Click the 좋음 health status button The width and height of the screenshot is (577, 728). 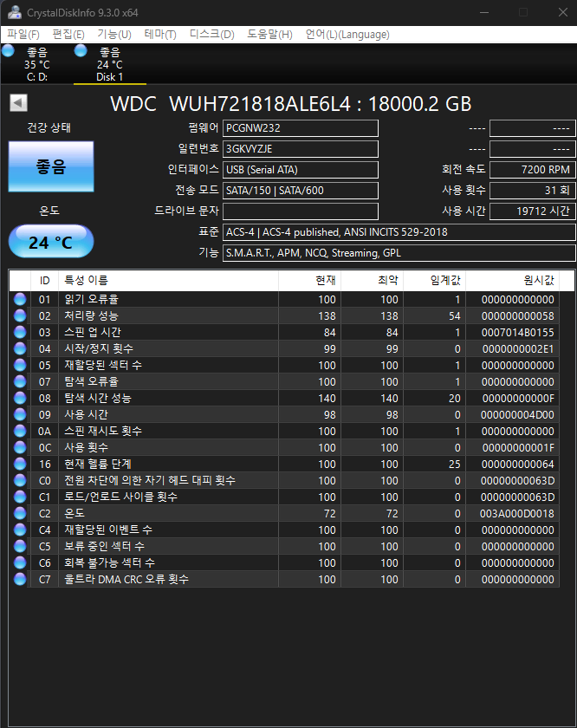(x=51, y=166)
